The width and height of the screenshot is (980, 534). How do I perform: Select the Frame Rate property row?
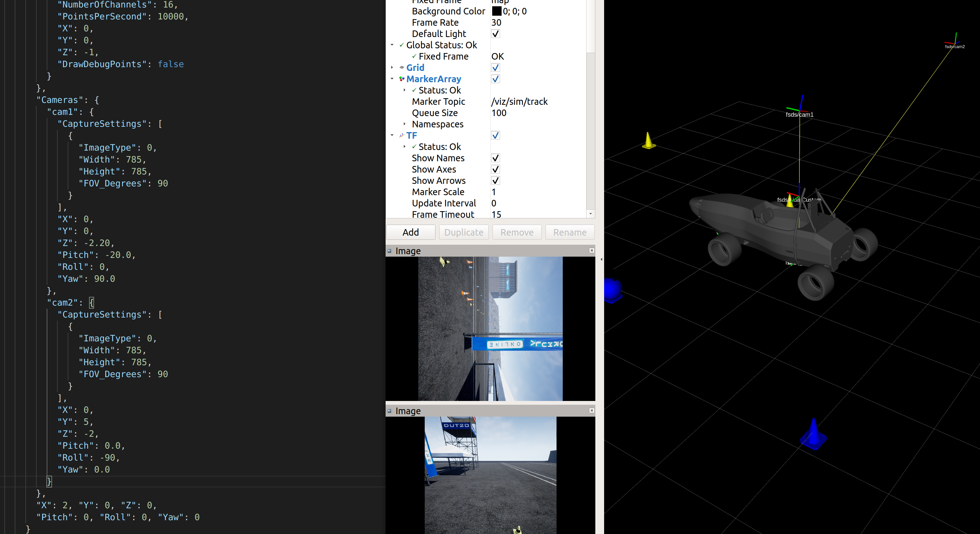point(435,23)
